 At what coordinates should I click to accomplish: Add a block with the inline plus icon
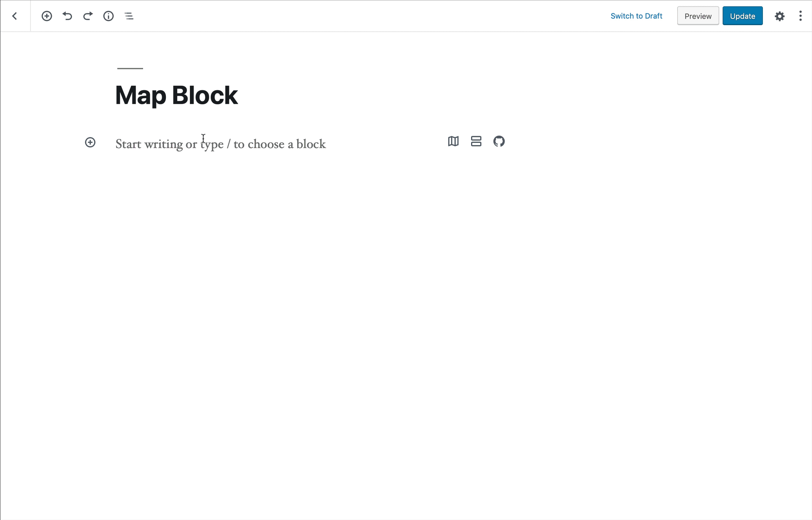tap(90, 142)
